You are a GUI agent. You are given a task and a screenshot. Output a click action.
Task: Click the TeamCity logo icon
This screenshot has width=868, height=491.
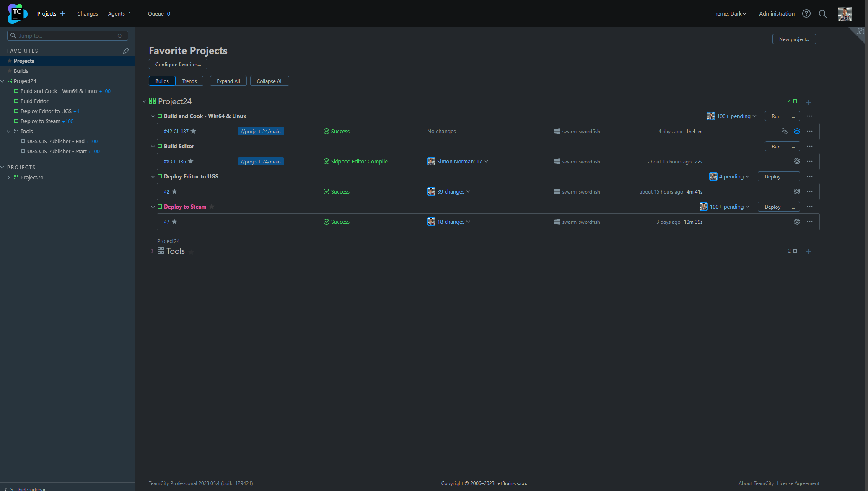17,13
